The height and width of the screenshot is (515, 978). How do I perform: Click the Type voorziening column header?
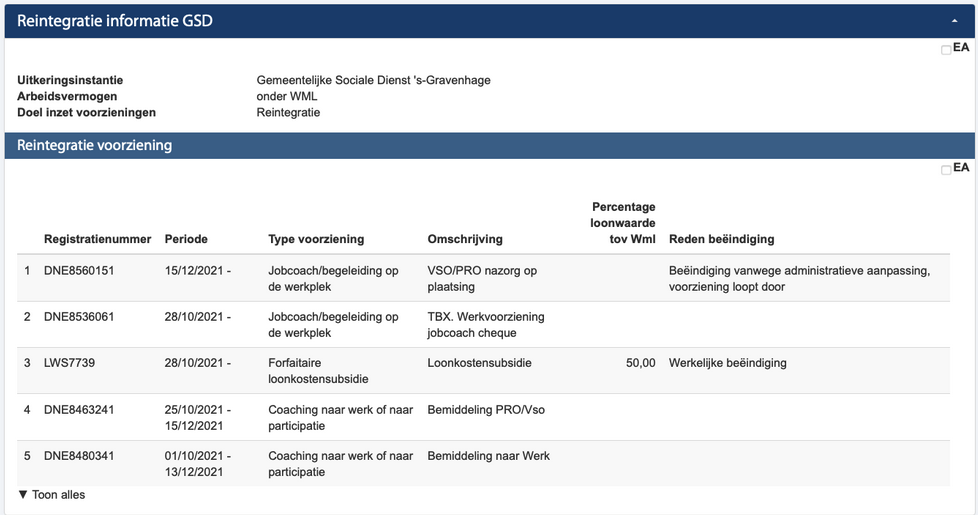coord(316,239)
